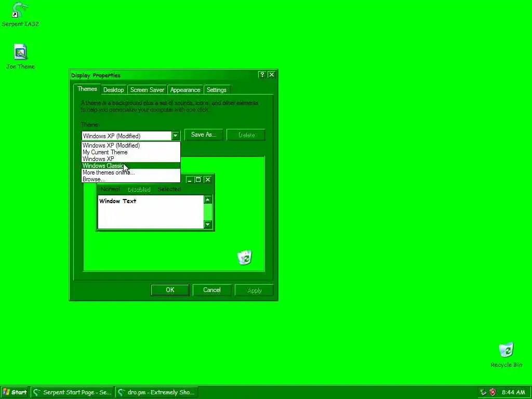Click the security shield tray icon

(x=493, y=392)
